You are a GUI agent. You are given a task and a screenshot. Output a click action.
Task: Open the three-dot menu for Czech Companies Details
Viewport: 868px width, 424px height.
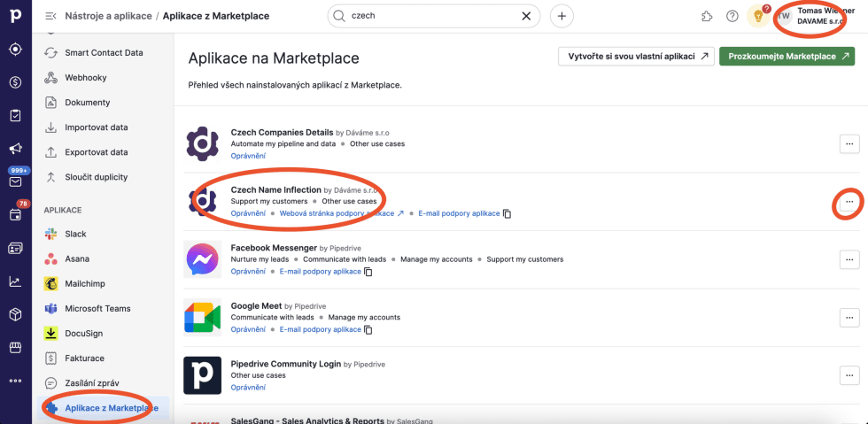pyautogui.click(x=849, y=143)
